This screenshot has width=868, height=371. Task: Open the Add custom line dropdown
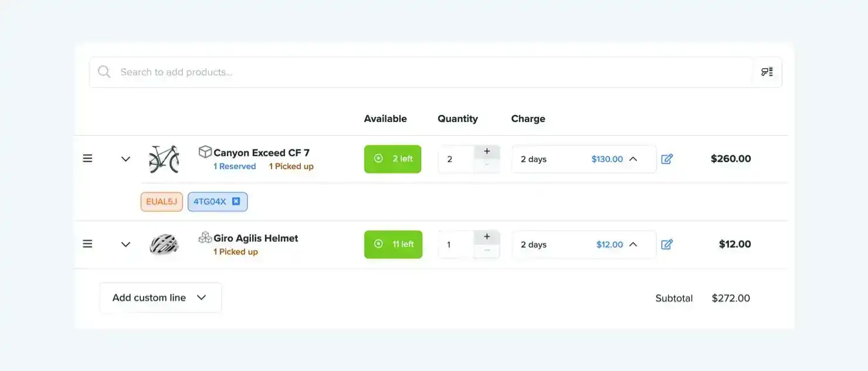coord(160,298)
